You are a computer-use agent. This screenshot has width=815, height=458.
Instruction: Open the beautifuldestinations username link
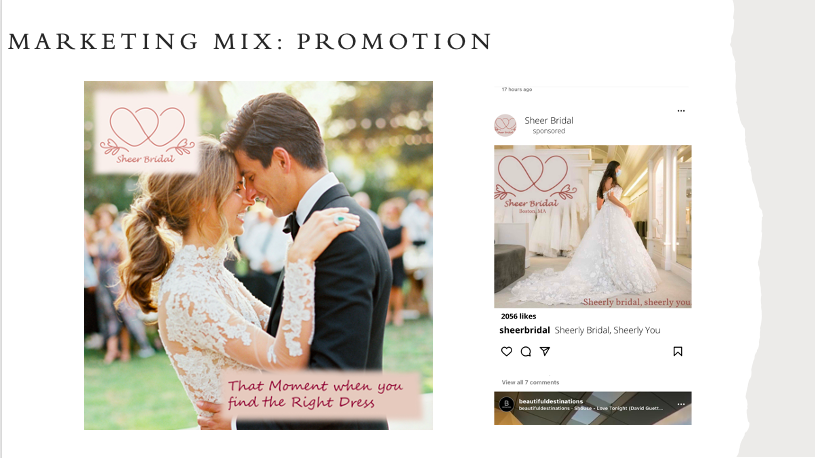(x=550, y=401)
